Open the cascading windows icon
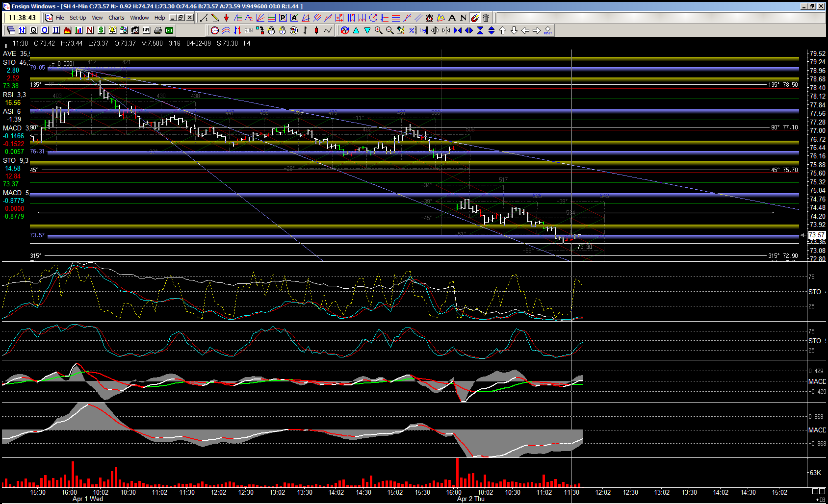The image size is (828, 504). click(x=11, y=30)
